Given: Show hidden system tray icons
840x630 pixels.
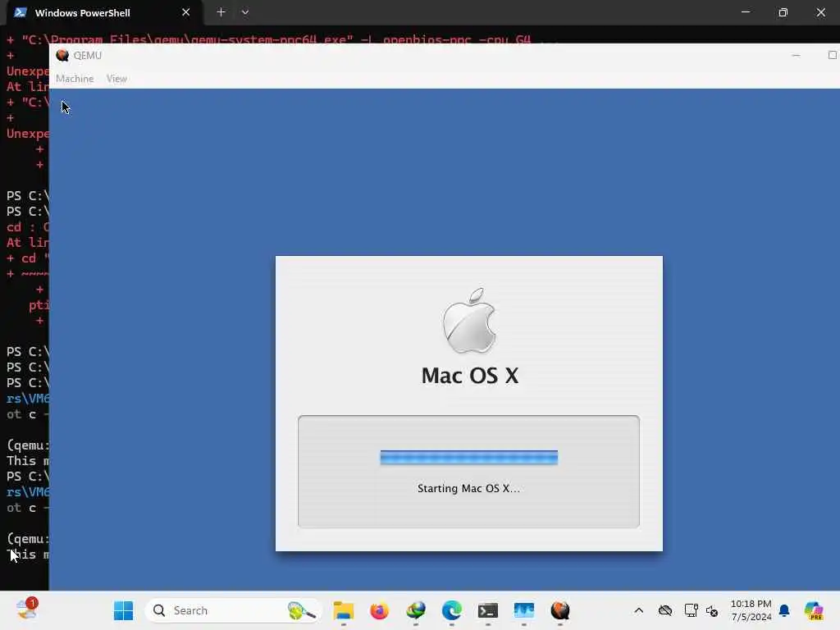Looking at the screenshot, I should click(638, 610).
